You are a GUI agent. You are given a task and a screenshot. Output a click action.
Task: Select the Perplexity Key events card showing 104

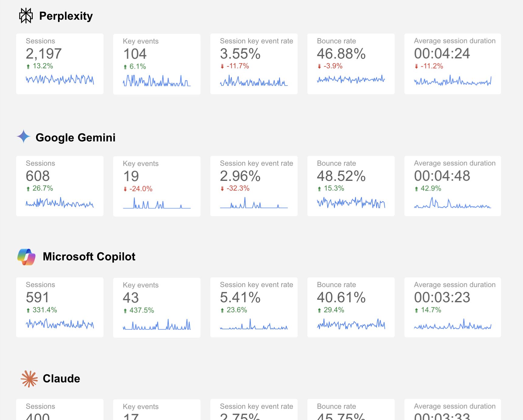[x=156, y=64]
